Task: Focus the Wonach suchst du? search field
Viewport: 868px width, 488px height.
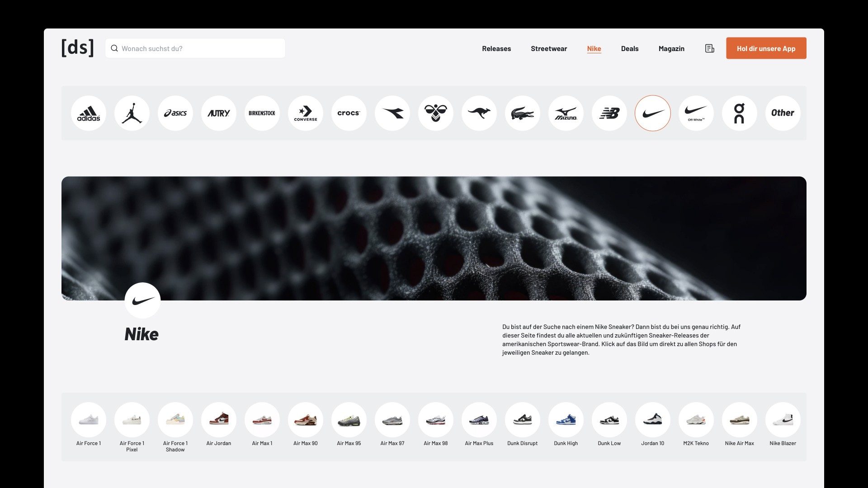Action: (x=195, y=48)
